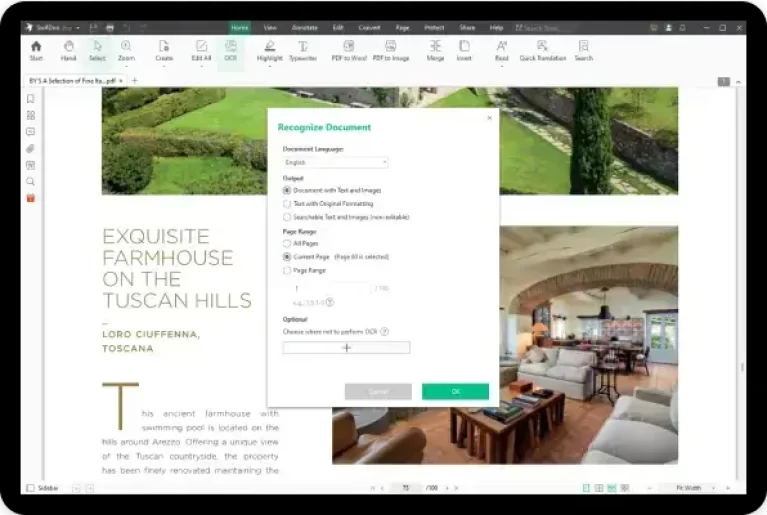Open the bookmark panel in the left sidebar
767x515 pixels.
(31, 99)
